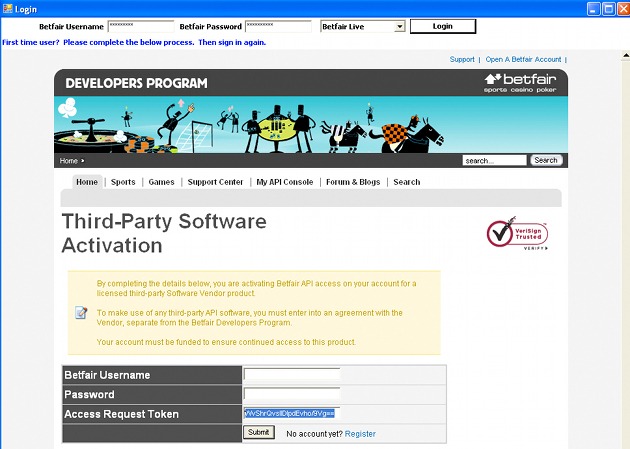Maximize the Login window

click(x=609, y=9)
